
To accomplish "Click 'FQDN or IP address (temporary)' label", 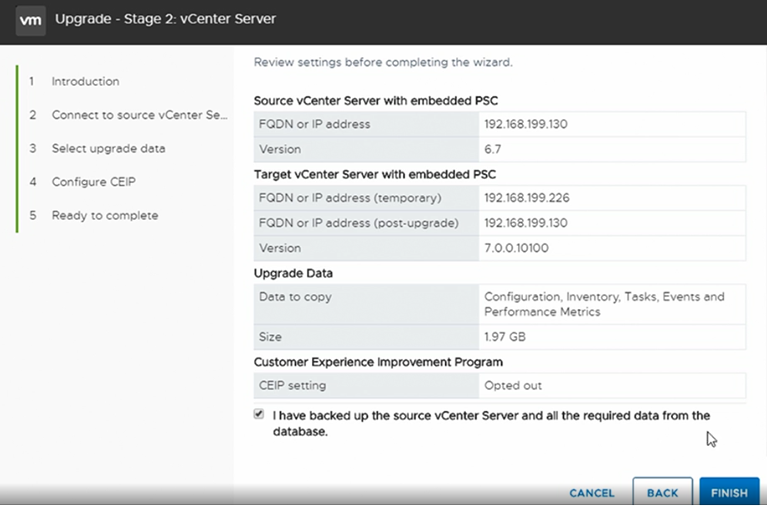I will click(x=350, y=198).
